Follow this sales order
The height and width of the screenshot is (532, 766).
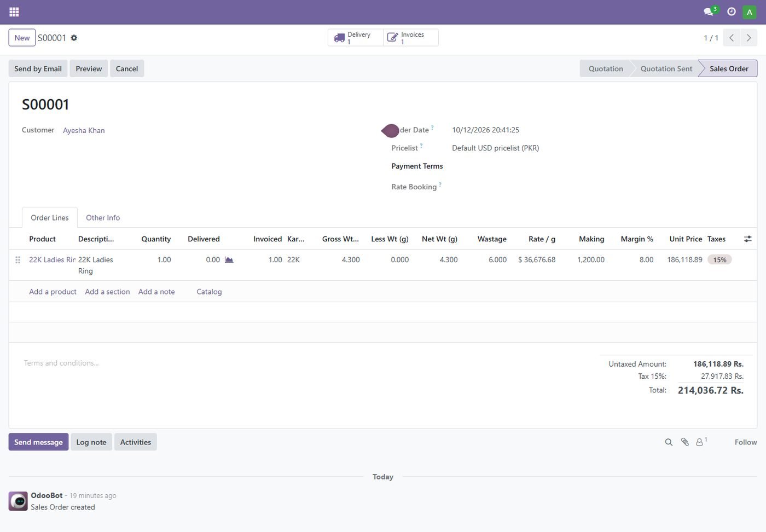(x=746, y=442)
